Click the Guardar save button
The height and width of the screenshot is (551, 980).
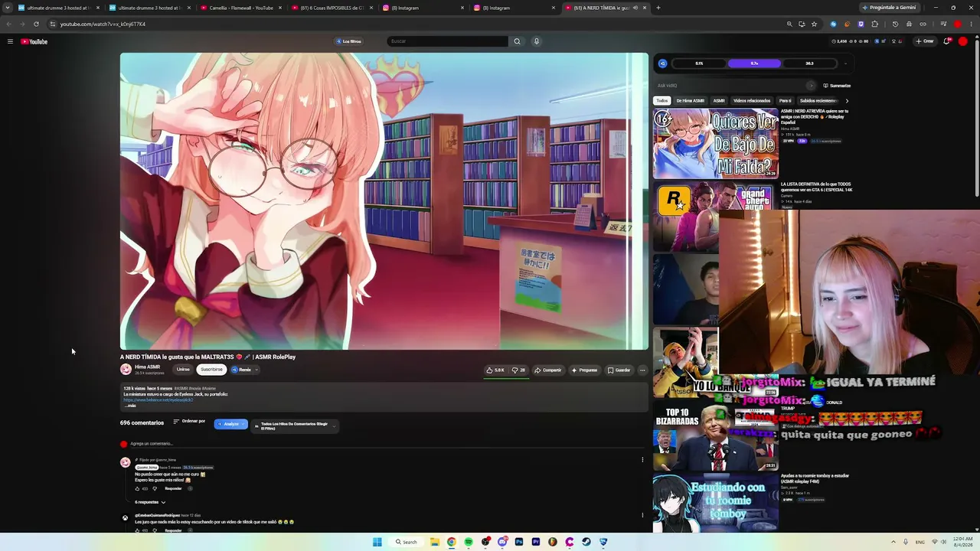point(619,370)
